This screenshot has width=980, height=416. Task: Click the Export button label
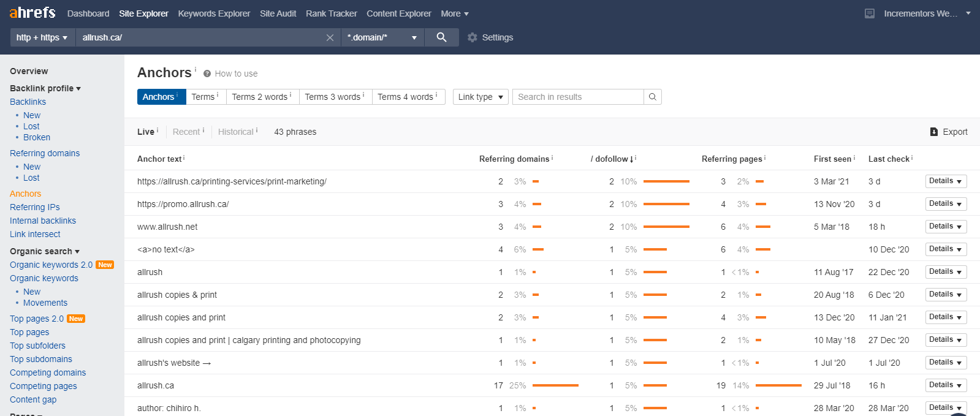[x=955, y=132]
